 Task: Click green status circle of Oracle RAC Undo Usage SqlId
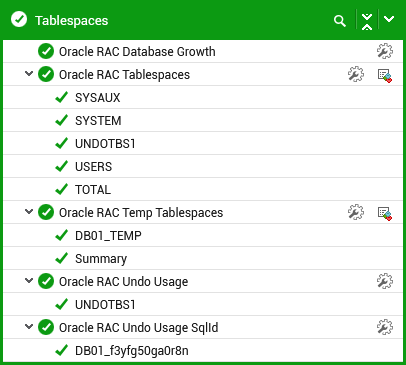46,327
